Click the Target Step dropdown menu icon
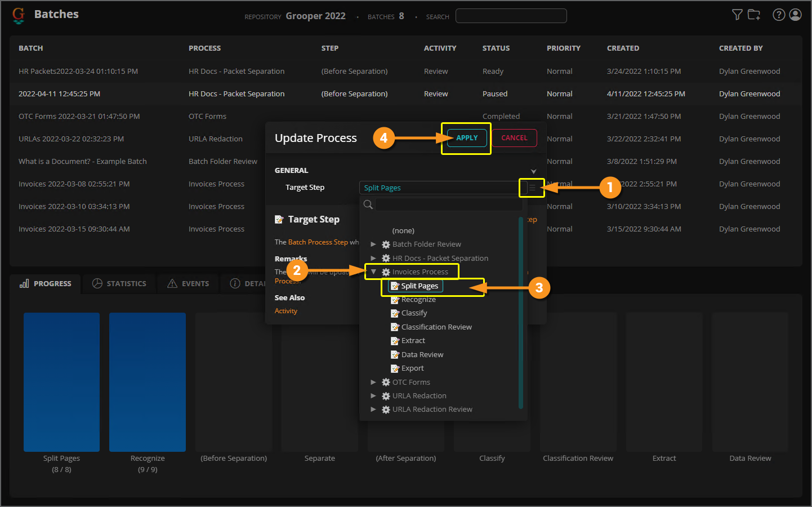 (x=532, y=188)
